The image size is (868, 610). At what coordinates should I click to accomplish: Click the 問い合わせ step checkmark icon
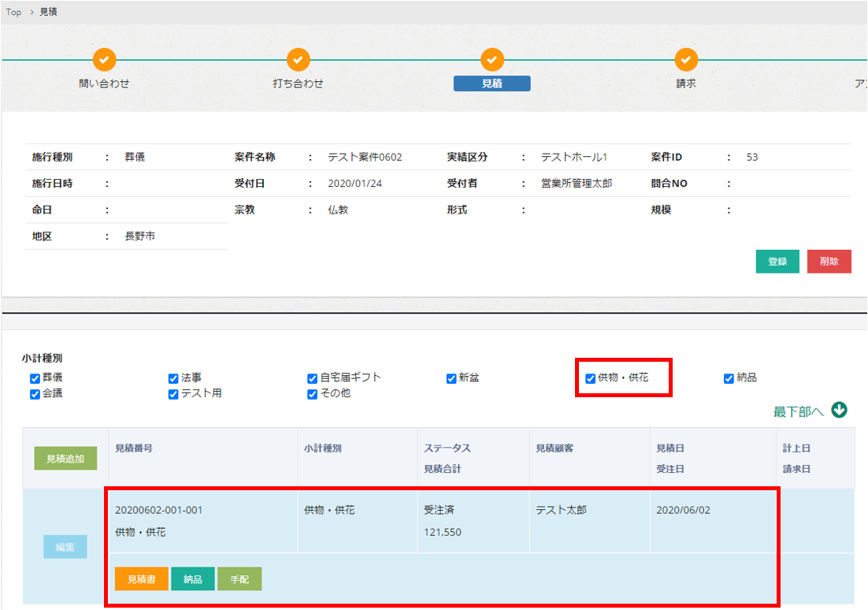[104, 60]
